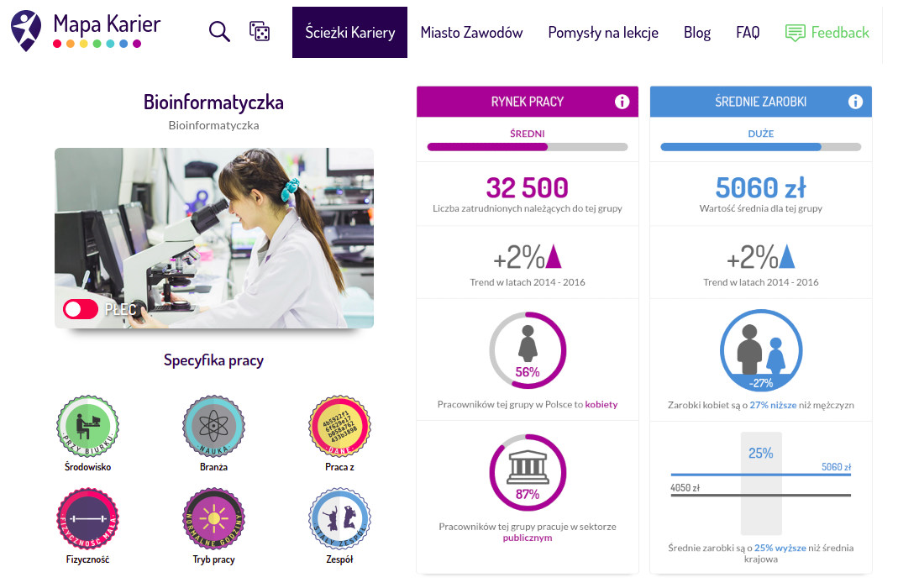Click the Tryb pracy sun badge
This screenshot has width=898, height=588.
[x=214, y=518]
